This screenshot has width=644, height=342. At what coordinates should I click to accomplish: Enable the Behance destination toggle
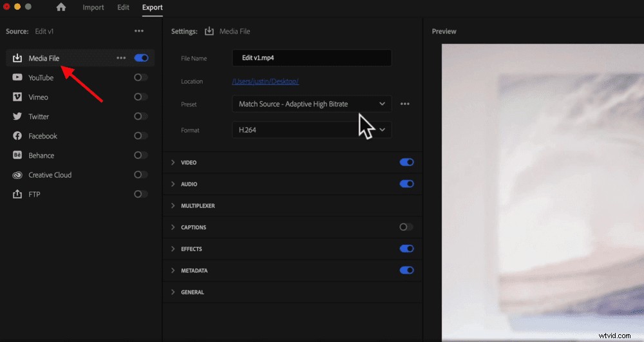pos(141,155)
